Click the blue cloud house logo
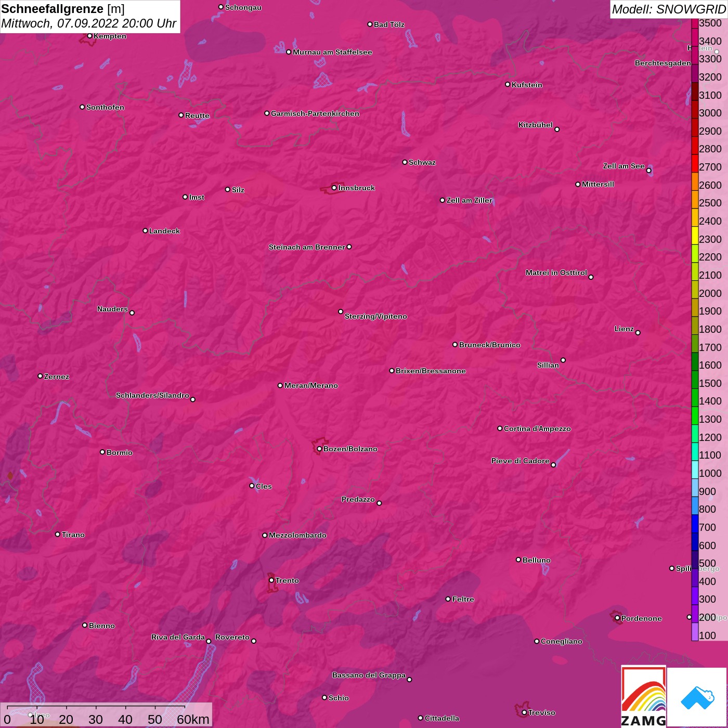Screen dimensions: 728x728 [x=697, y=697]
